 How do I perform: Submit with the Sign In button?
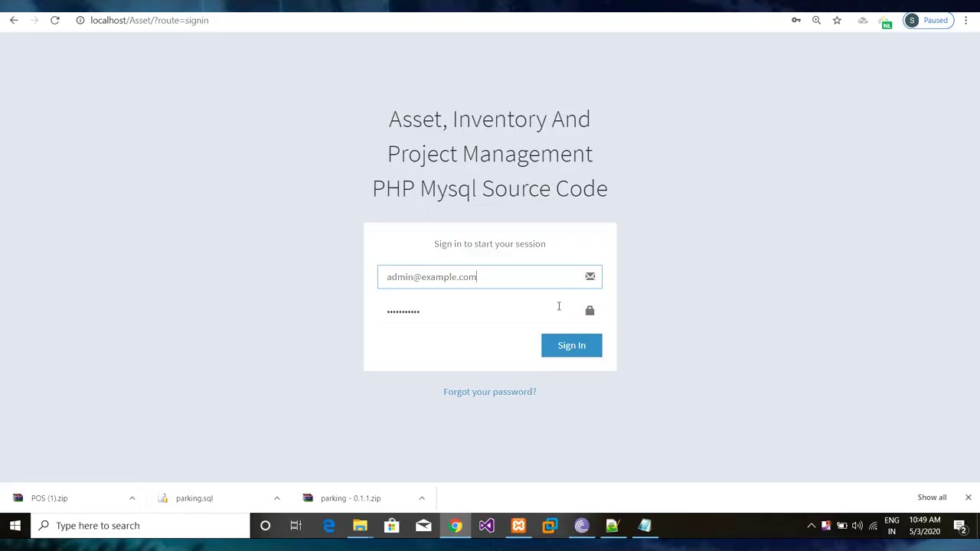tap(572, 345)
